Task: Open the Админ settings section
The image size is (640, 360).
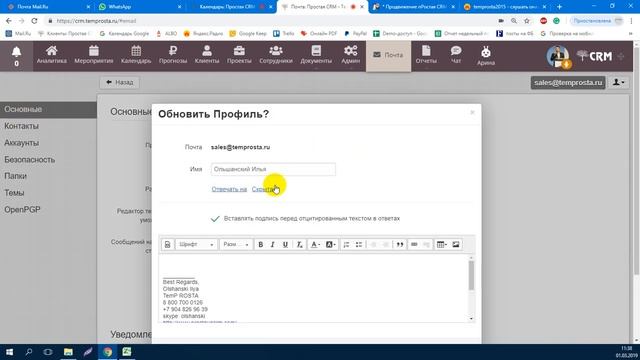Action: pyautogui.click(x=351, y=55)
